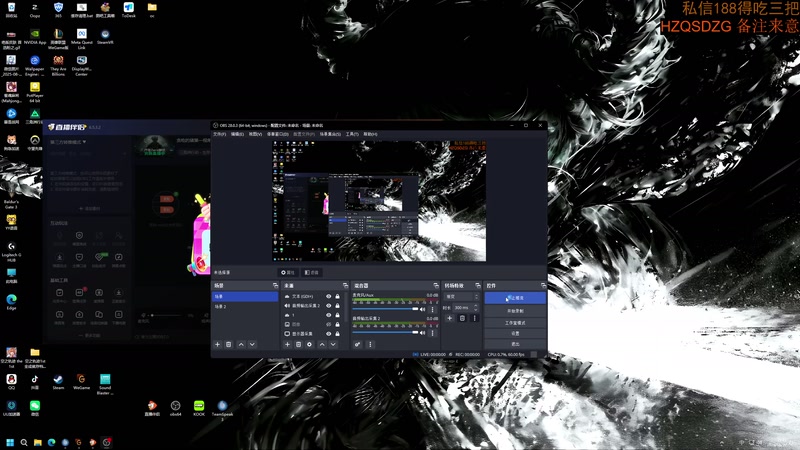Open 工具(T) menu in OBS
Viewport: 800px width, 450px height.
(352, 134)
